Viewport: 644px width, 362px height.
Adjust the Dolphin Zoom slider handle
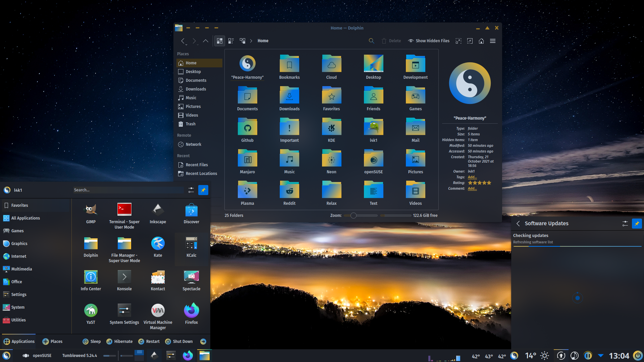tap(354, 216)
